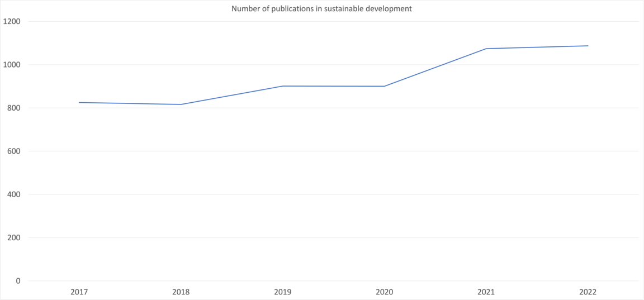Select the 2018 x-axis label
This screenshot has height=300, width=644.
tap(181, 292)
